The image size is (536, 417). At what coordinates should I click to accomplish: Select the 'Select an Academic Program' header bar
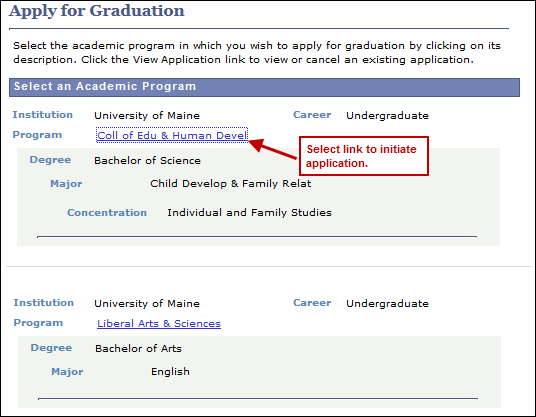point(264,87)
